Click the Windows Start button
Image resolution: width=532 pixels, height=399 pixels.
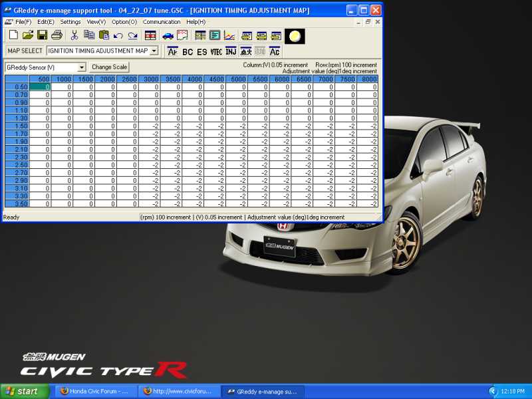pyautogui.click(x=25, y=391)
